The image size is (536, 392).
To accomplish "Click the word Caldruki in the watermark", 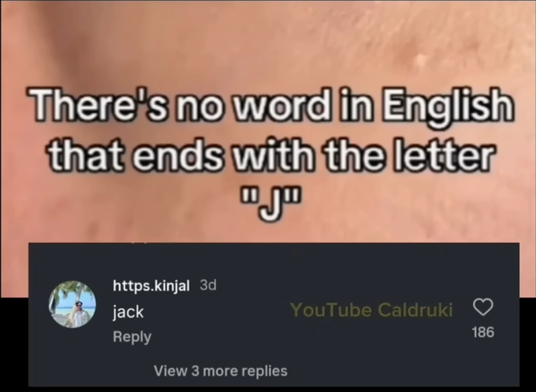I will [x=415, y=309].
